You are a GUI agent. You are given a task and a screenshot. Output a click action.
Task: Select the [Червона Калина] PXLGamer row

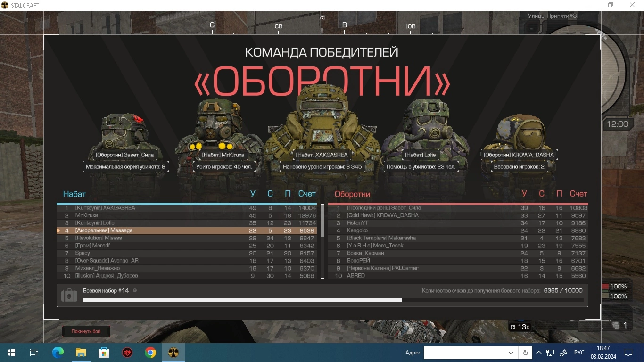(x=458, y=268)
